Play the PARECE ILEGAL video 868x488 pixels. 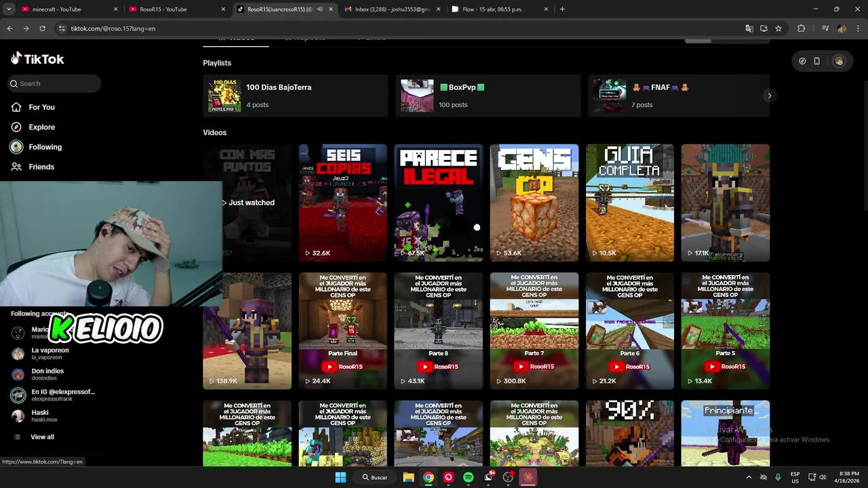tap(439, 203)
